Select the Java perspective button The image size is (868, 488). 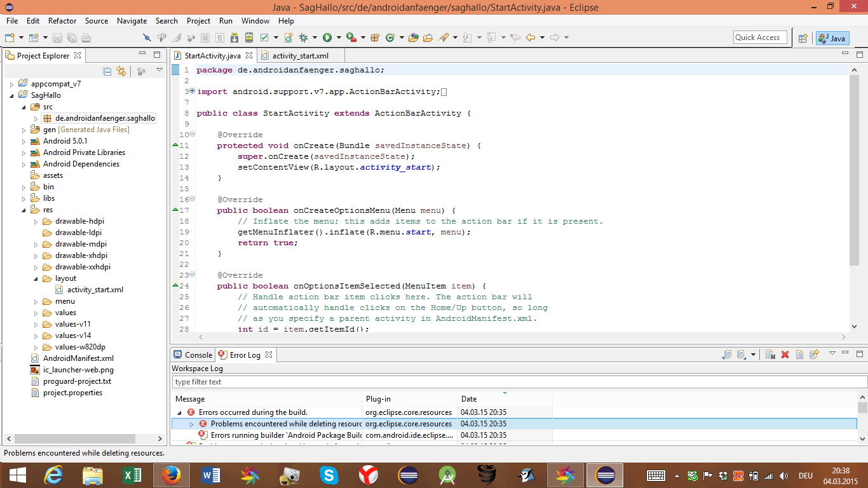pyautogui.click(x=832, y=37)
